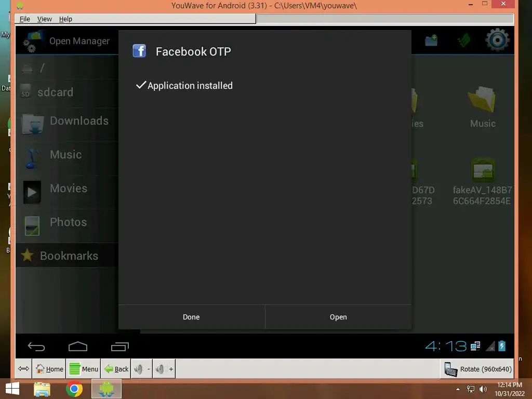Click the volume speaker tray icon

(x=483, y=389)
